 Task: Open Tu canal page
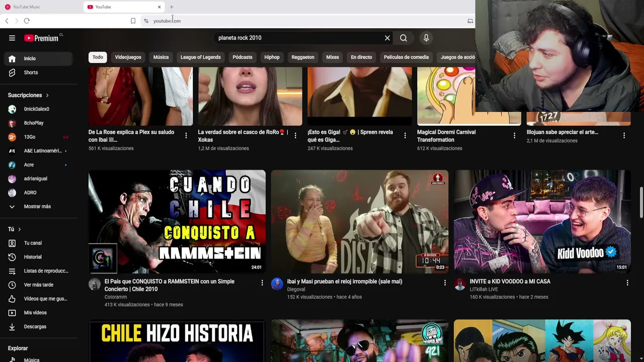38,243
